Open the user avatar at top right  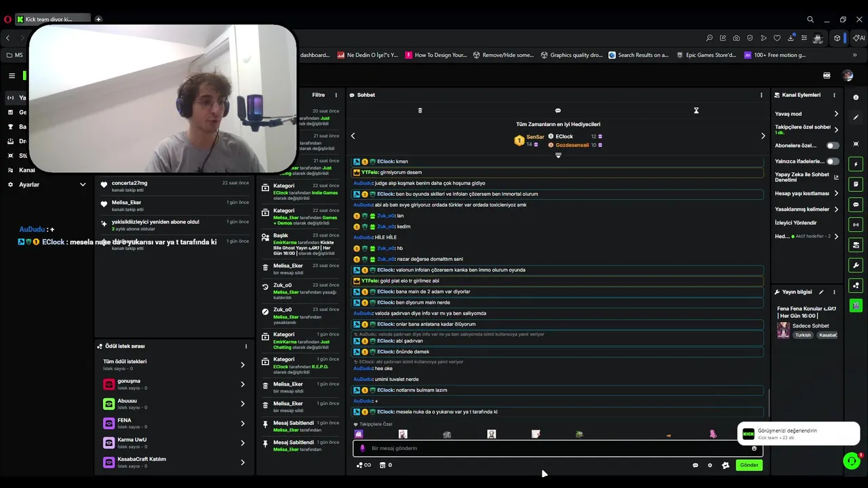pyautogui.click(x=848, y=76)
